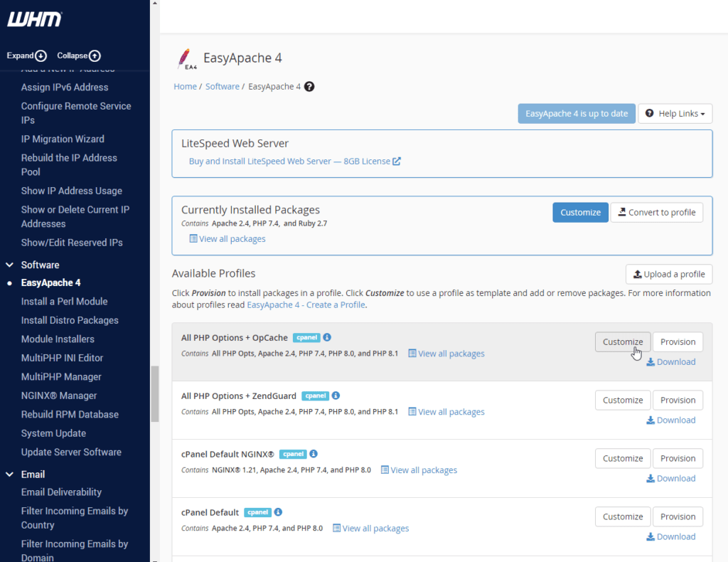728x562 pixels.
Task: Show info for All PHP Options + OpCache
Action: point(327,337)
